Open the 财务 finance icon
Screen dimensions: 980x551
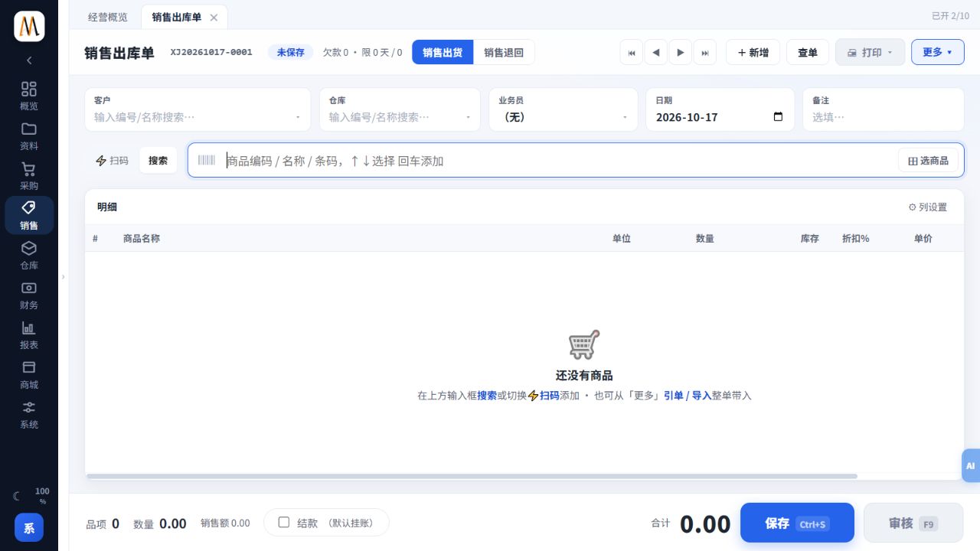[x=29, y=295]
